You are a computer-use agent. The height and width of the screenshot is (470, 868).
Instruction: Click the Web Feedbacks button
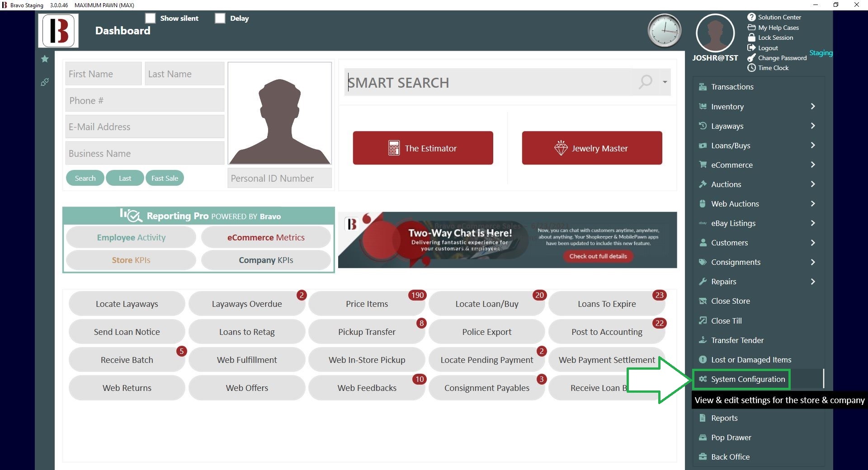coord(367,388)
